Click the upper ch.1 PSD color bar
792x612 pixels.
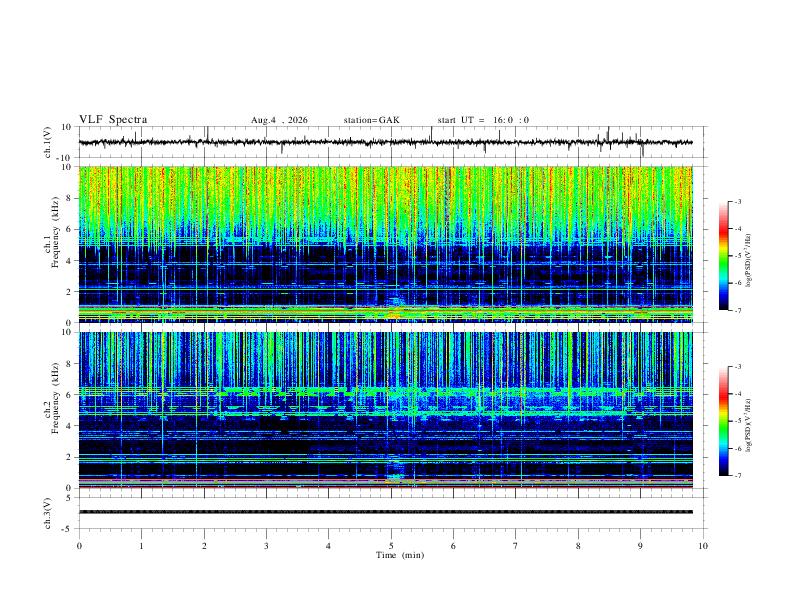click(724, 256)
